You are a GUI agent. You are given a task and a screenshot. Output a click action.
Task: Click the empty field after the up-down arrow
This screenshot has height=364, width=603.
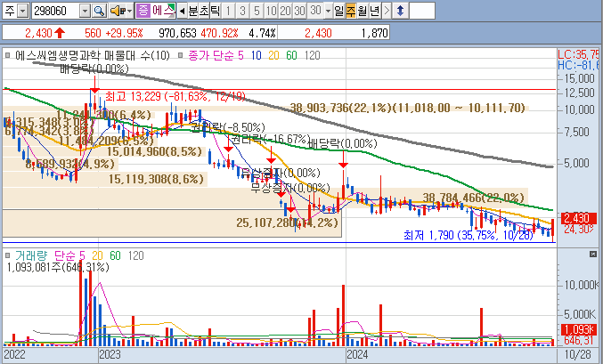422,11
